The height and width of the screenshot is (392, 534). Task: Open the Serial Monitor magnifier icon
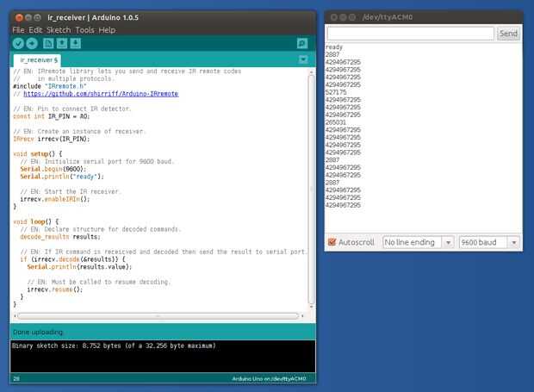click(x=302, y=43)
